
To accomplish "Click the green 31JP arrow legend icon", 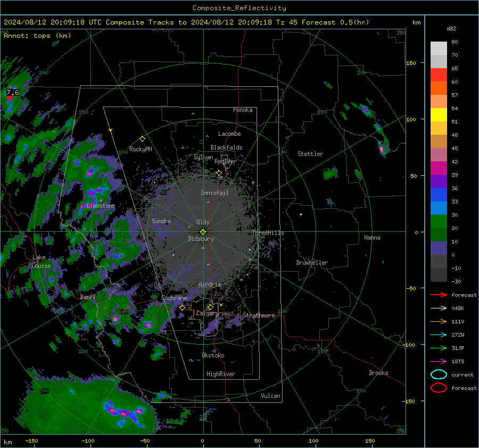I will [x=439, y=348].
